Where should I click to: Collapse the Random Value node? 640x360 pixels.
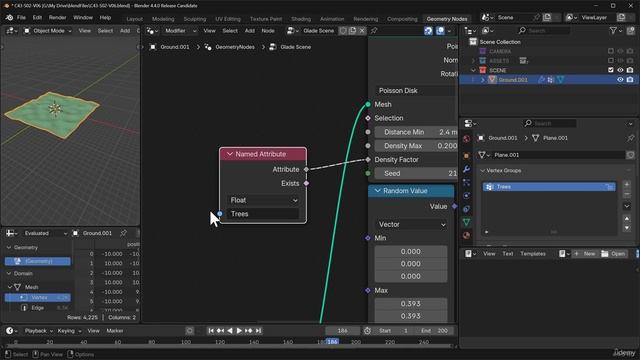(378, 191)
